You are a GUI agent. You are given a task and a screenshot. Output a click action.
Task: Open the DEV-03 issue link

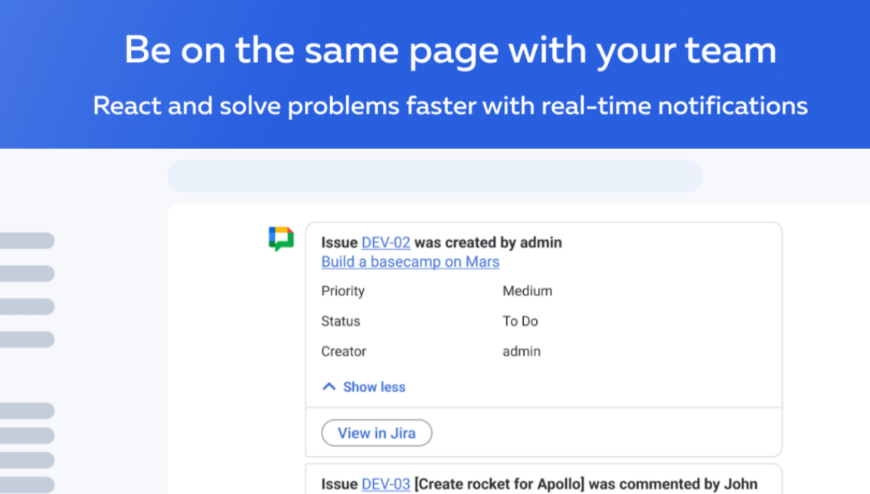click(x=386, y=484)
